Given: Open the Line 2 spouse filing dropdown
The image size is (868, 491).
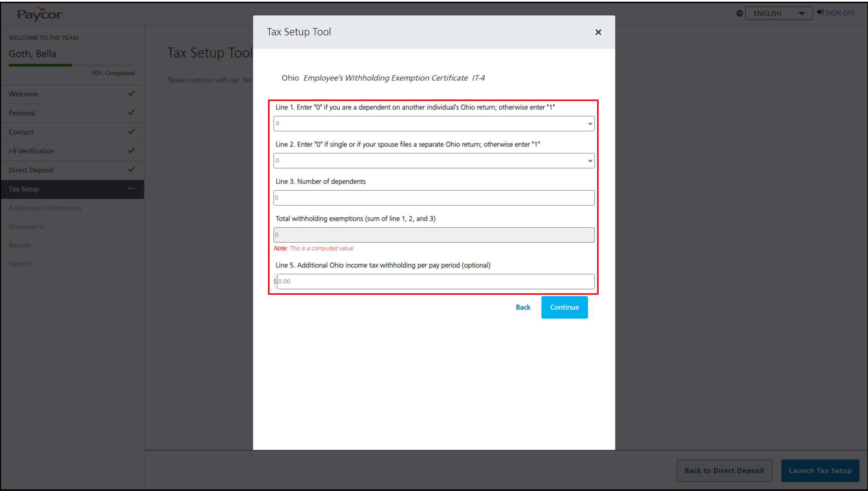Looking at the screenshot, I should pos(433,161).
